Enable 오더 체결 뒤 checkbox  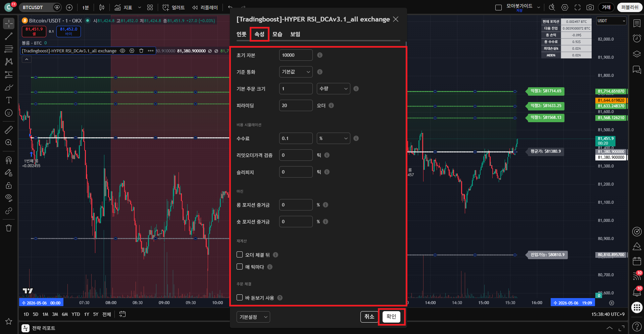click(x=240, y=254)
